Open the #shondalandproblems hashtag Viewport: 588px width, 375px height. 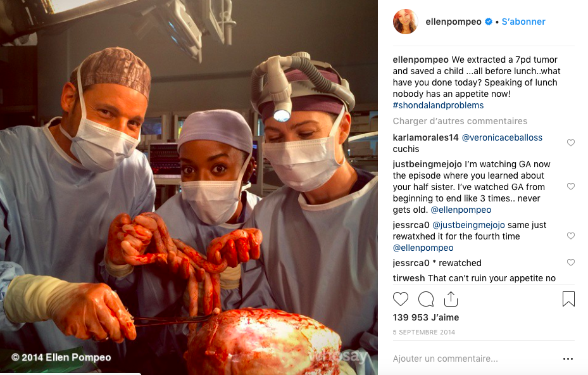(438, 105)
